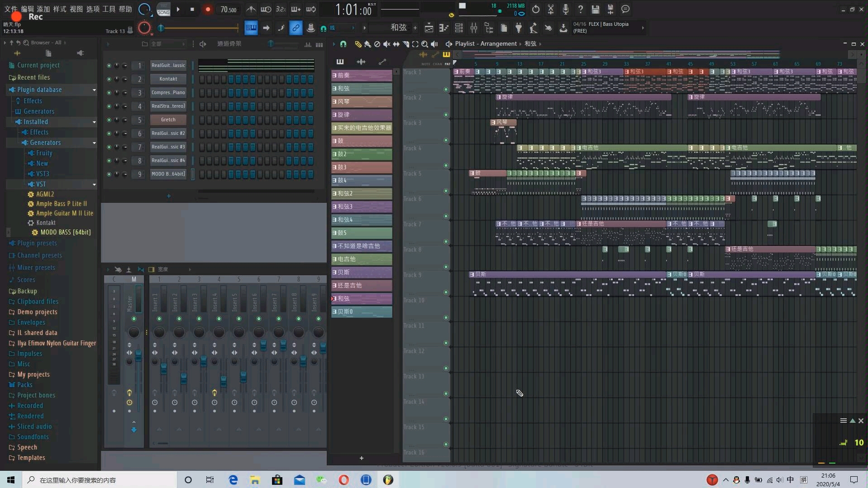Click the Help question mark icon
The width and height of the screenshot is (868, 488).
click(581, 9)
